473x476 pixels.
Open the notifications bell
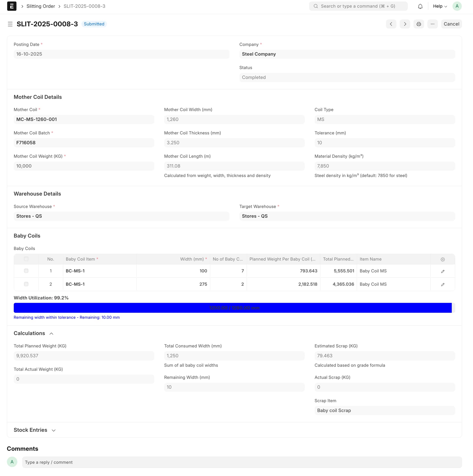pyautogui.click(x=420, y=6)
